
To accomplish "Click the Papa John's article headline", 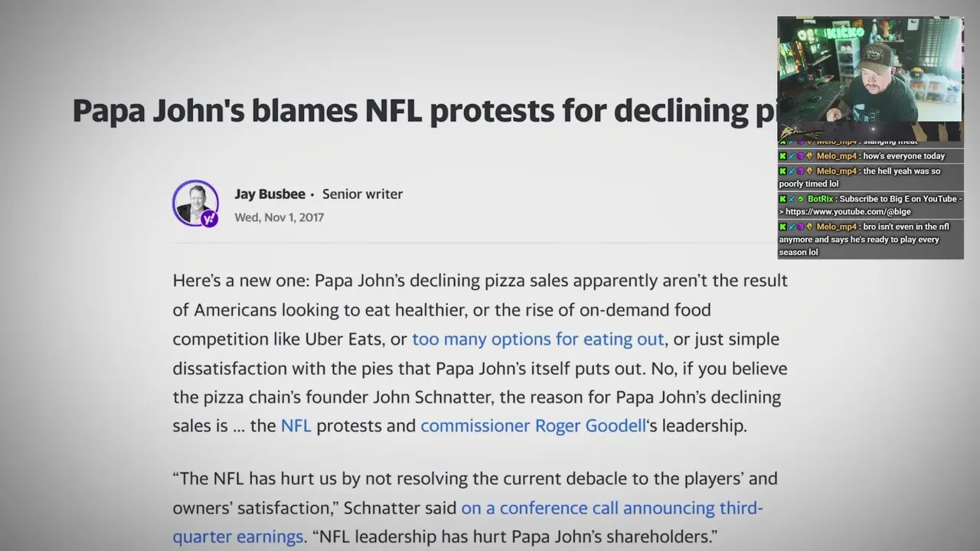I will [425, 110].
